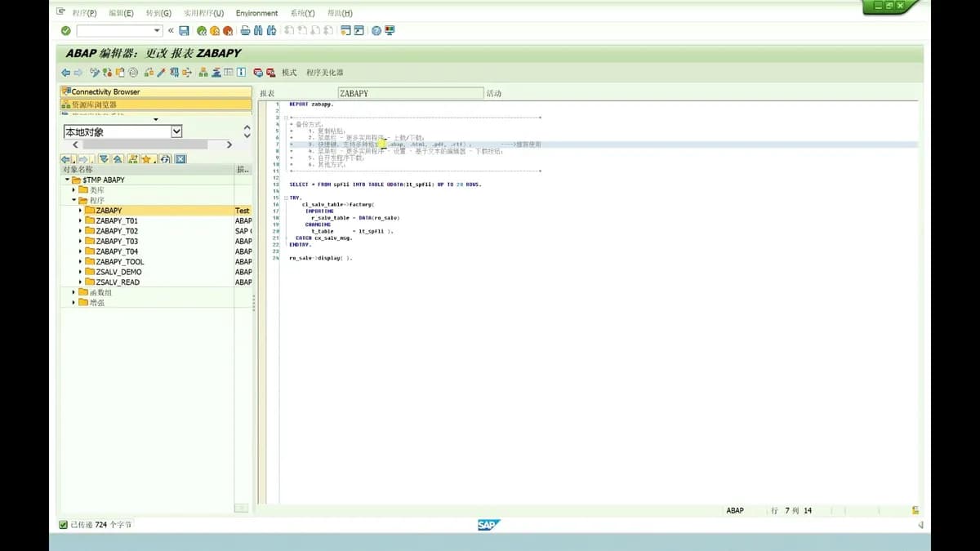980x551 pixels.
Task: Click the Find binoculars icon
Action: pyautogui.click(x=258, y=30)
